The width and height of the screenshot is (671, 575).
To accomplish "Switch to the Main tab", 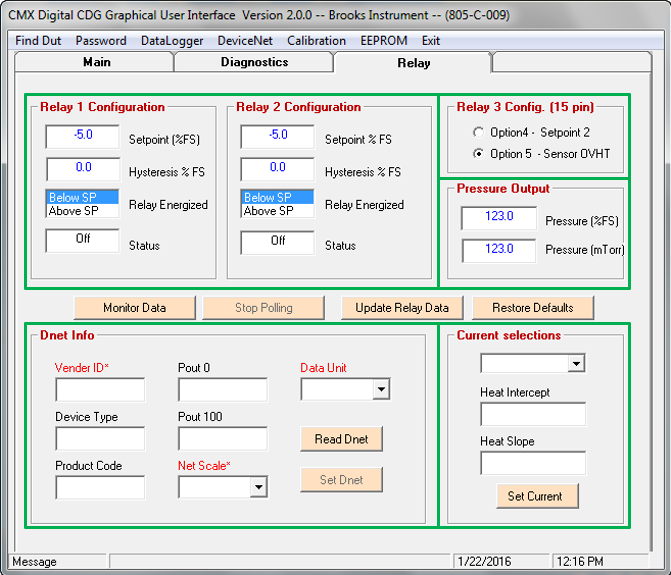I will [x=94, y=62].
